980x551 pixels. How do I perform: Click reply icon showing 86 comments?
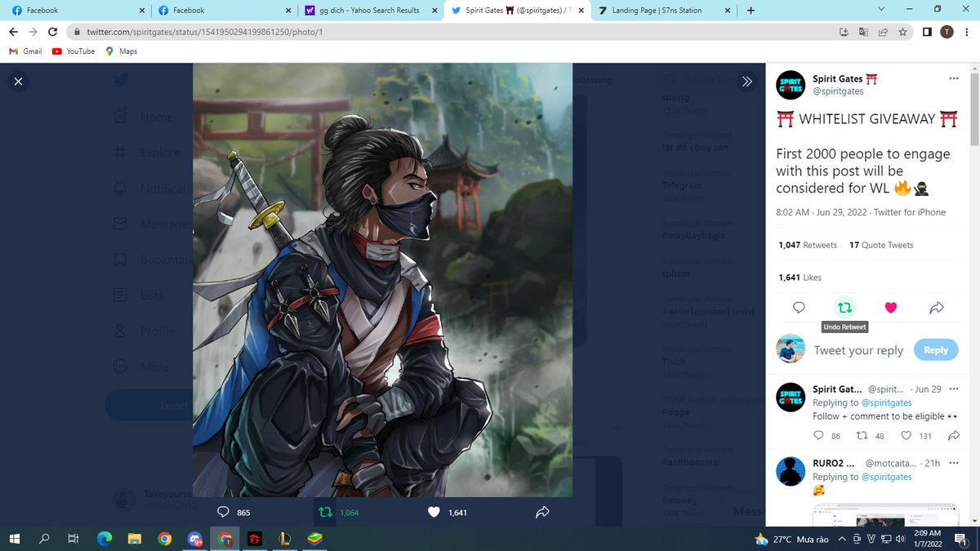819,436
